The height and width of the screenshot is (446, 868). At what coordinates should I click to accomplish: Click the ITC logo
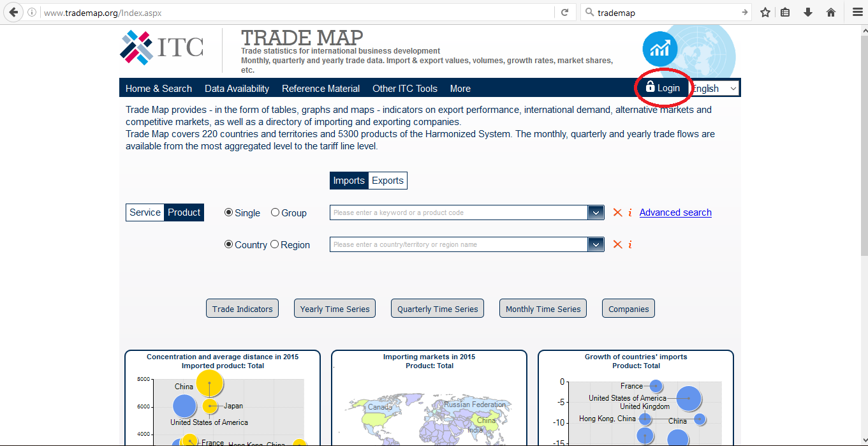161,48
